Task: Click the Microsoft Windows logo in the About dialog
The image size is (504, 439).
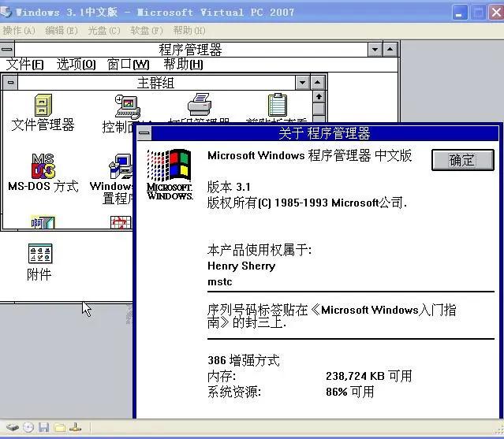Action: [x=170, y=174]
